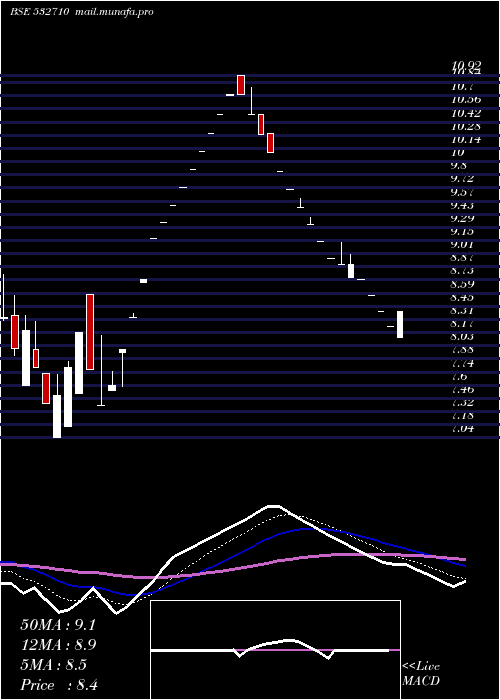The width and height of the screenshot is (500, 700).
Task: Click the 8.73 price axis label
Action: [463, 271]
